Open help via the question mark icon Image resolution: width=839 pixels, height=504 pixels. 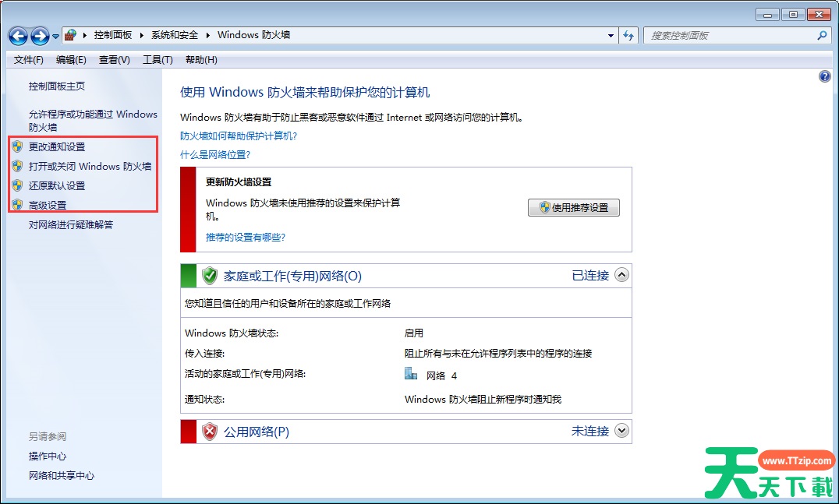[x=825, y=76]
